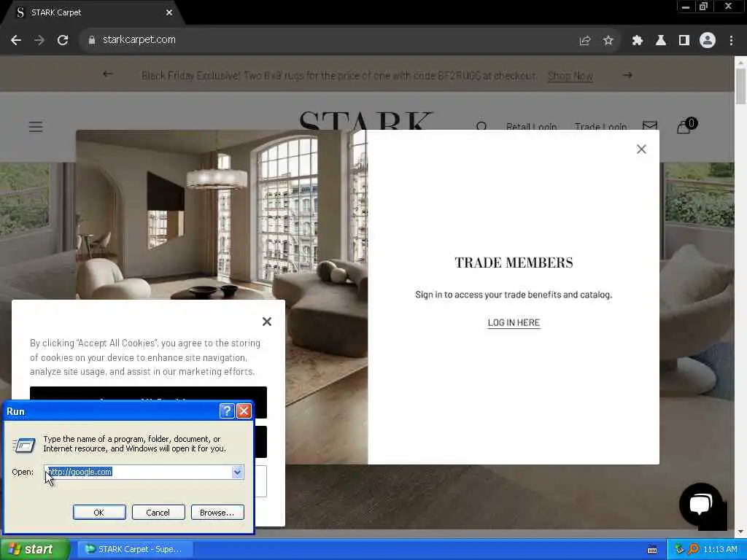Click the site search magnifier icon
Image resolution: width=747 pixels, height=560 pixels.
pyautogui.click(x=481, y=127)
